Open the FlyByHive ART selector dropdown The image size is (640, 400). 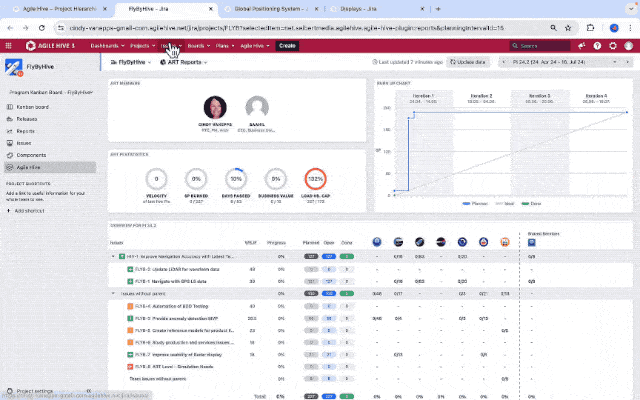(x=131, y=62)
